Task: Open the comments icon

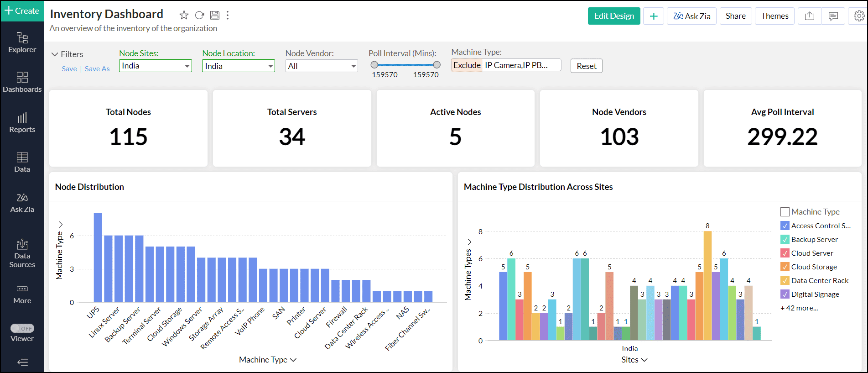Action: (833, 16)
